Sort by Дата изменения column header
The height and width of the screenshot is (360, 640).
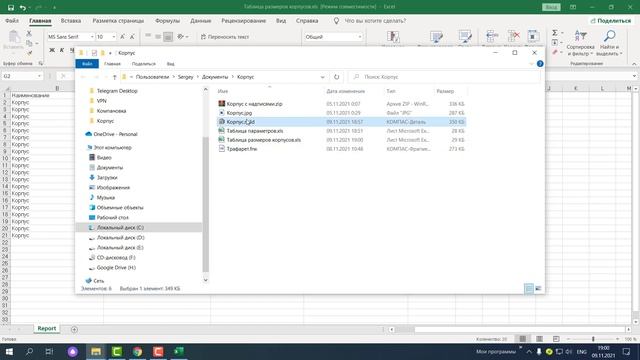345,91
